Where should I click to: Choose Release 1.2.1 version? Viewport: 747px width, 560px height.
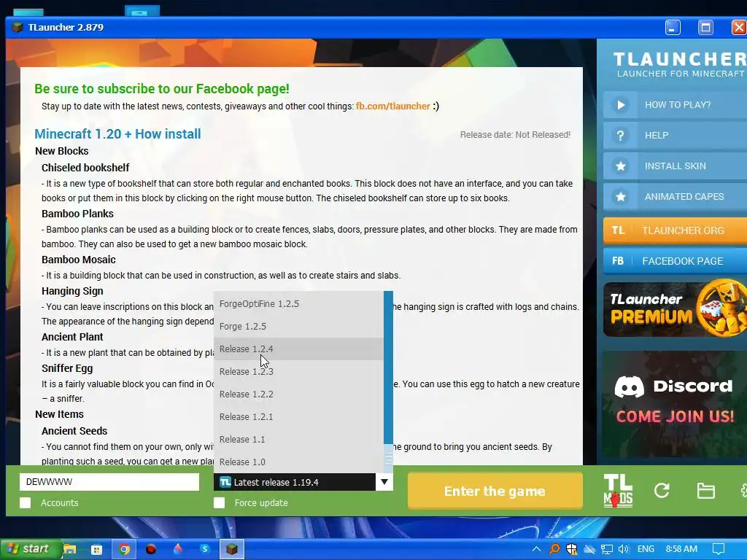pos(298,416)
